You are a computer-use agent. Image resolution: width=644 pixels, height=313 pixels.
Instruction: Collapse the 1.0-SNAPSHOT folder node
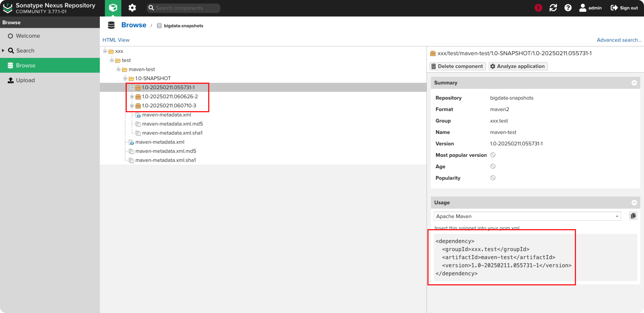click(125, 78)
